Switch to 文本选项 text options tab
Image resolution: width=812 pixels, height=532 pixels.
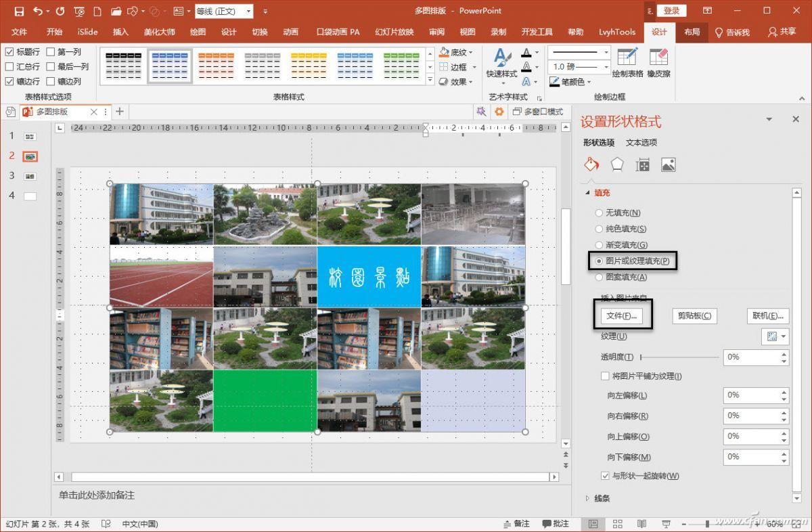point(641,142)
